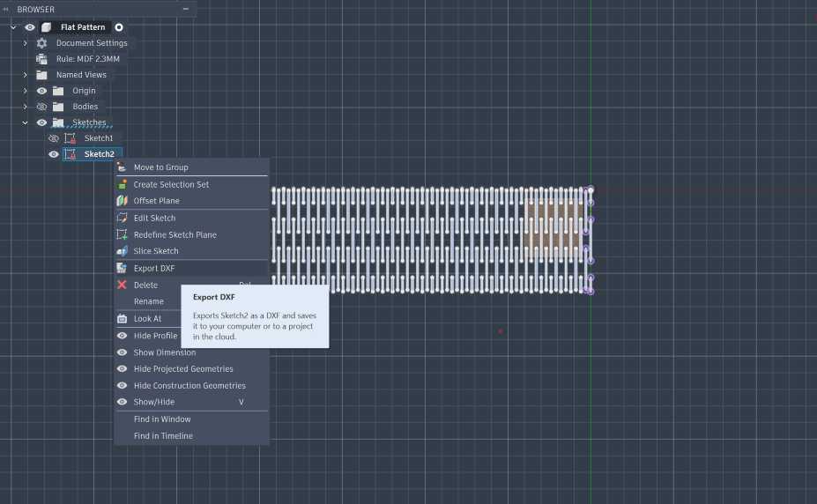Collapse the Browser panel with minus button
This screenshot has height=504, width=817.
tap(185, 9)
